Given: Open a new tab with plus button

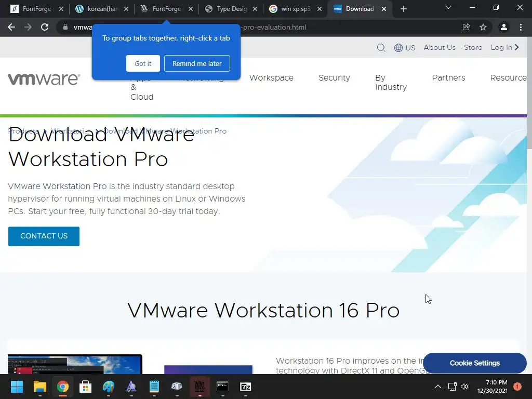Looking at the screenshot, I should pyautogui.click(x=403, y=9).
